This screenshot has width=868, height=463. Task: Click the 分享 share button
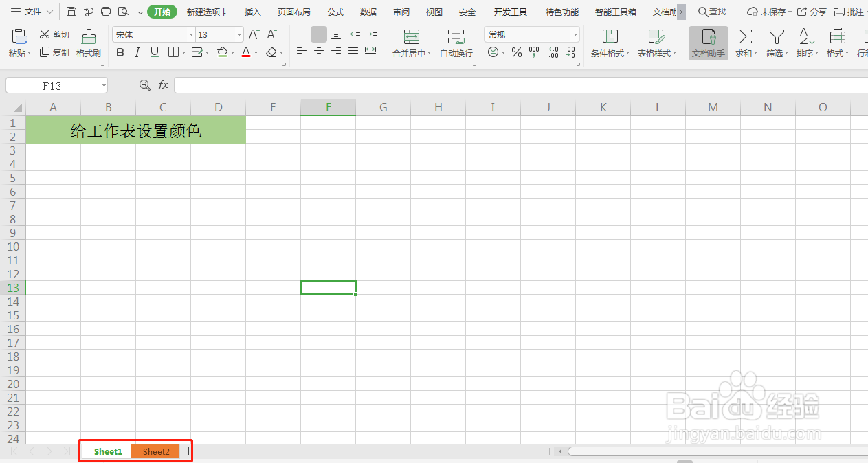click(x=812, y=12)
